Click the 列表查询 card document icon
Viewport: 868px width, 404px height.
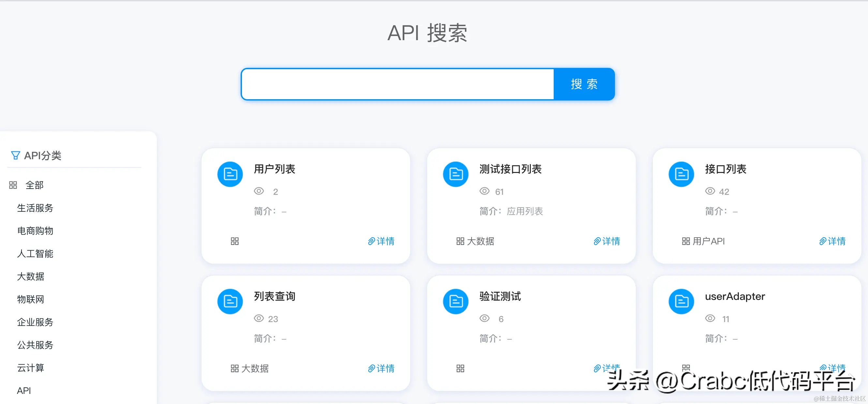230,301
